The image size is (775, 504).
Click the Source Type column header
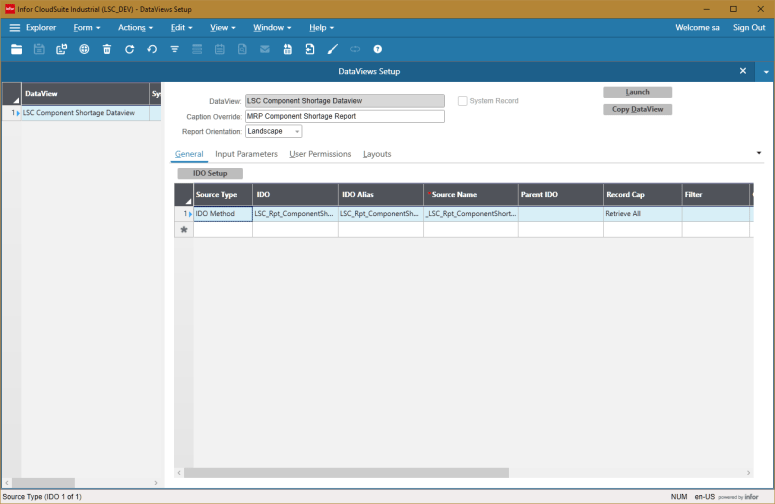click(223, 195)
